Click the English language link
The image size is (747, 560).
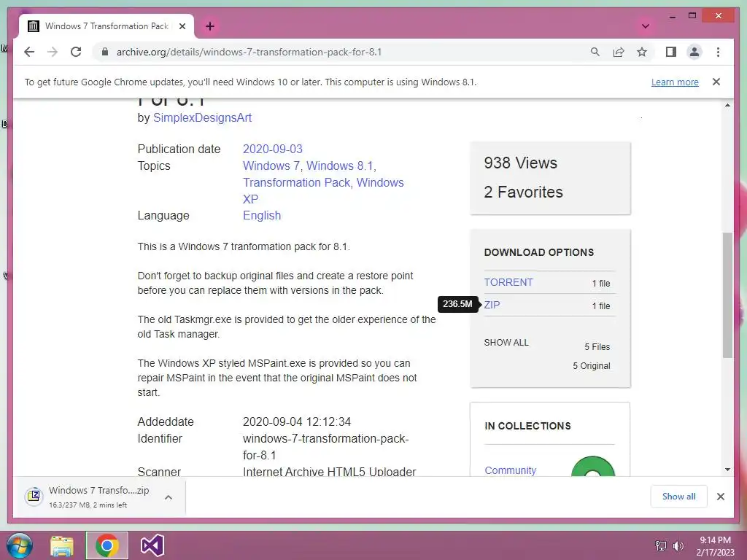[x=262, y=215]
